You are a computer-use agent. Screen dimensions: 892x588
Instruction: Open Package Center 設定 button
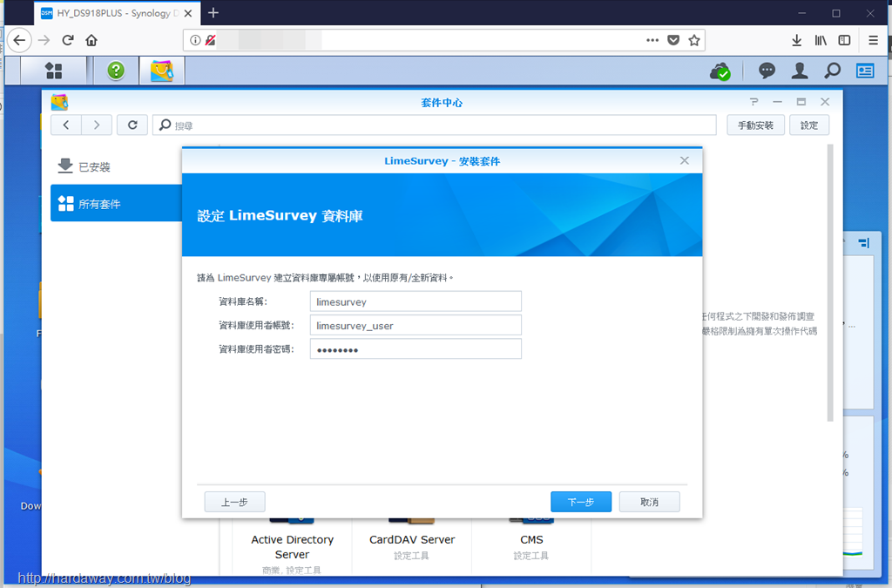coord(809,125)
